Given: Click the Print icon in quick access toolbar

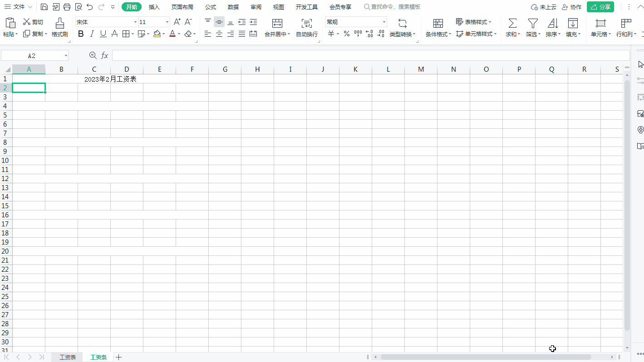Looking at the screenshot, I should 67,7.
